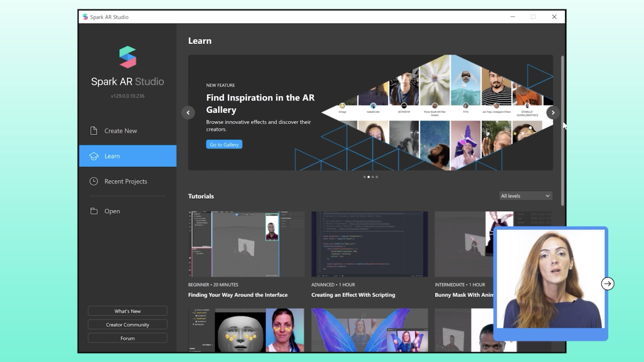Image resolution: width=644 pixels, height=362 pixels.
Task: Click the Recent Projects clock icon
Action: point(94,181)
